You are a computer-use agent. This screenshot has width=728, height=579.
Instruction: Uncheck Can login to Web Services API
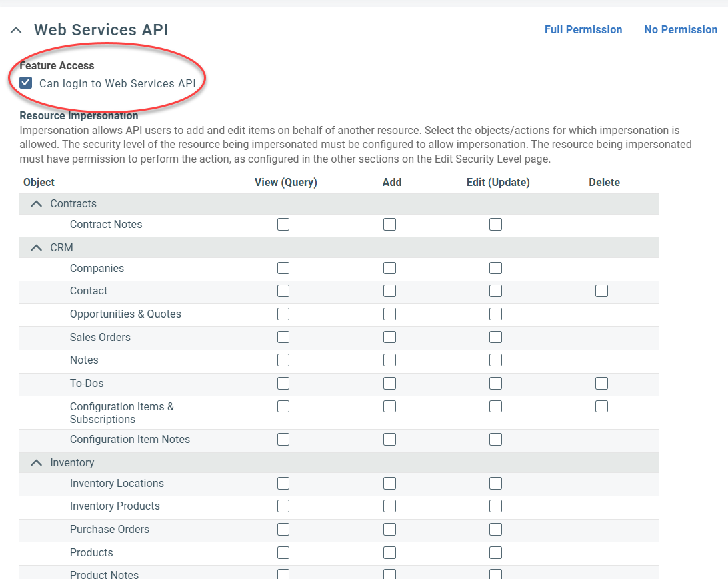click(26, 83)
